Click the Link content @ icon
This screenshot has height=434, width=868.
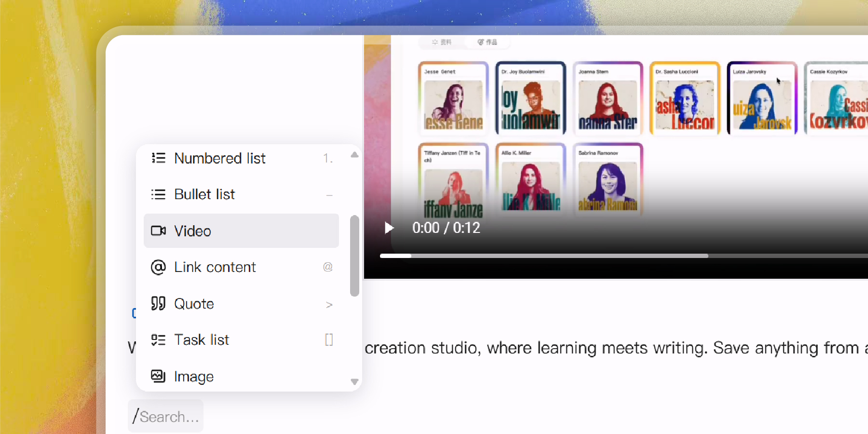(158, 267)
